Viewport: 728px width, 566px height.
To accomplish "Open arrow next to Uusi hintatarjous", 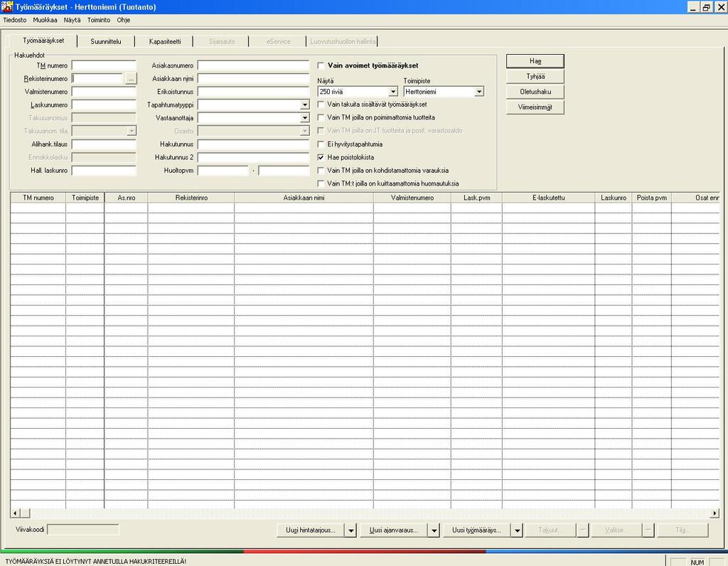I will coord(351,530).
